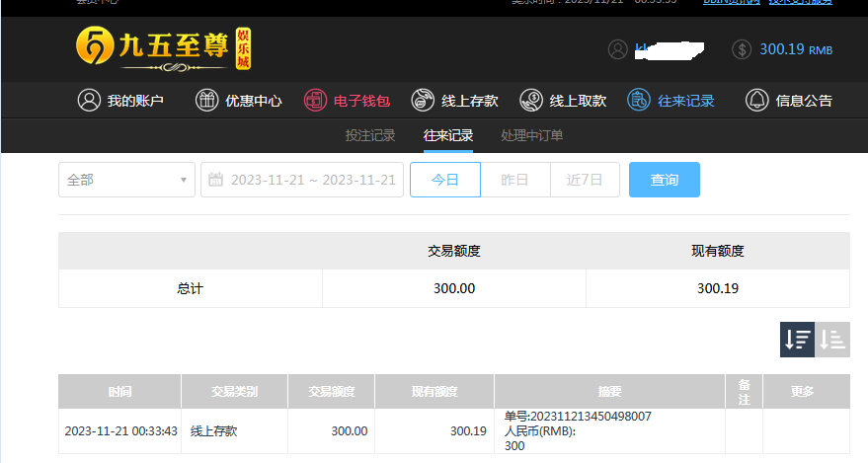This screenshot has height=463, width=868.
Task: Click the 优惠中心 gift box icon
Action: 207,101
